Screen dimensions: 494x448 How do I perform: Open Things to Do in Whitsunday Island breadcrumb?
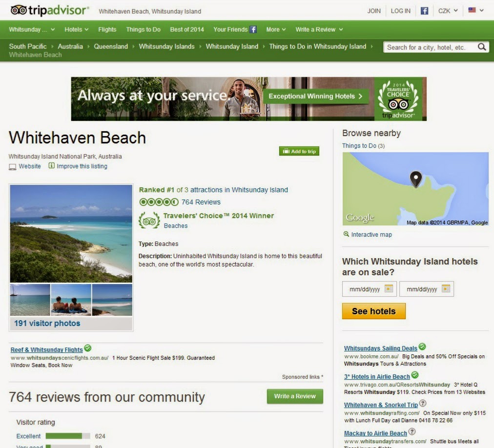[x=318, y=46]
